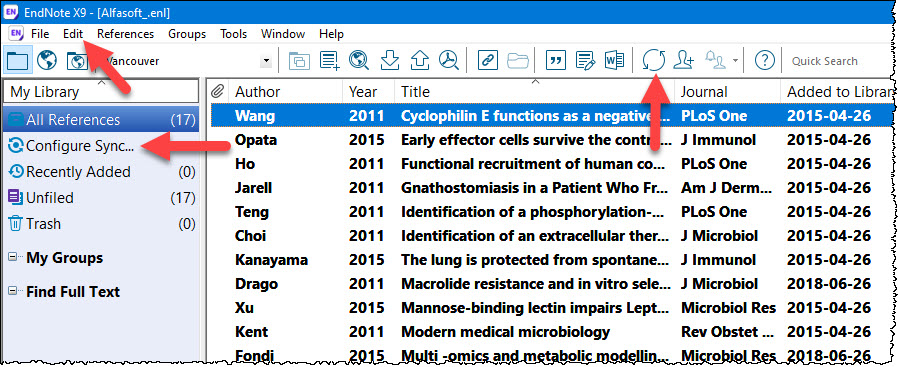Open the Groups menu
Image resolution: width=898 pixels, height=367 pixels.
point(187,34)
